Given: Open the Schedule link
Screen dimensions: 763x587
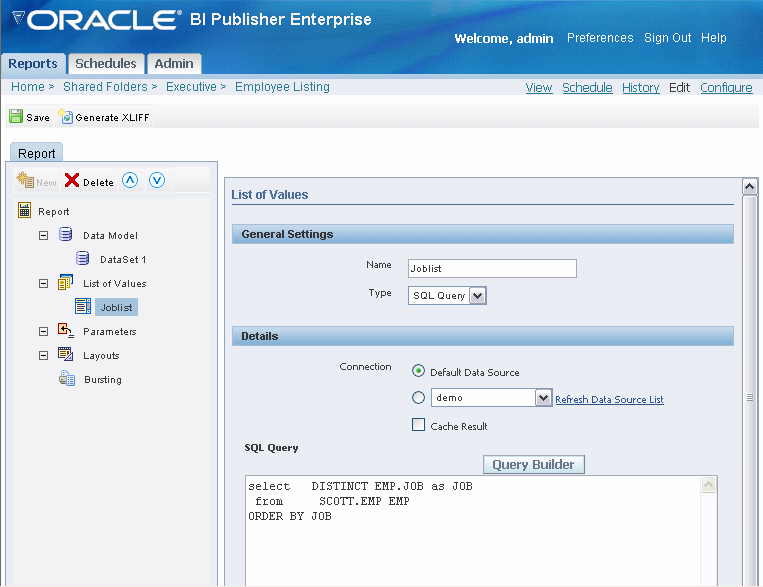Looking at the screenshot, I should pyautogui.click(x=587, y=88).
